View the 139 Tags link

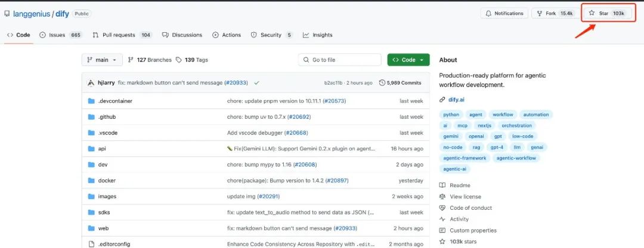pyautogui.click(x=192, y=60)
